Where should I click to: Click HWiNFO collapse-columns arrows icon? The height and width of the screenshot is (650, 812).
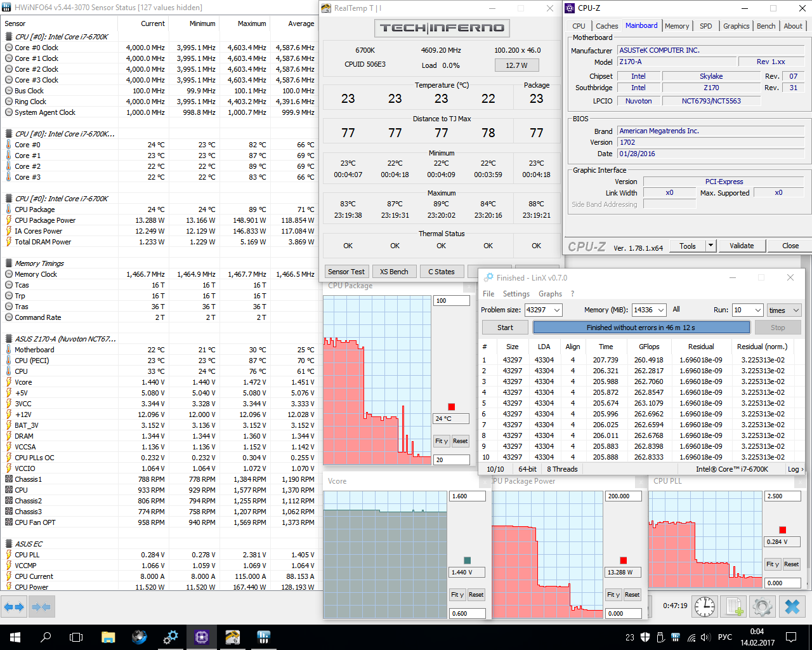tap(41, 607)
